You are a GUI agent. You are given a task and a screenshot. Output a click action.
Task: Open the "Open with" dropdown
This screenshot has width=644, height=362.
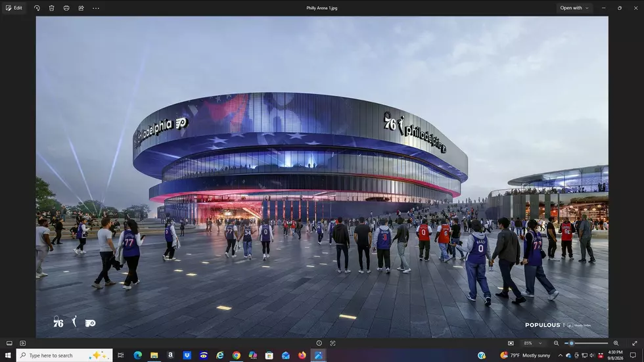pos(574,8)
